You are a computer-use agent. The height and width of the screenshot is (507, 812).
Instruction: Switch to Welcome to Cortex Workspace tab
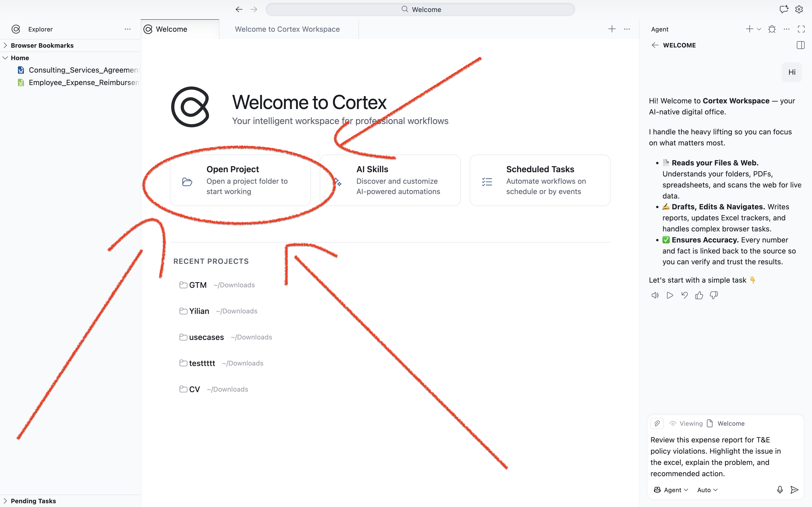[287, 29]
